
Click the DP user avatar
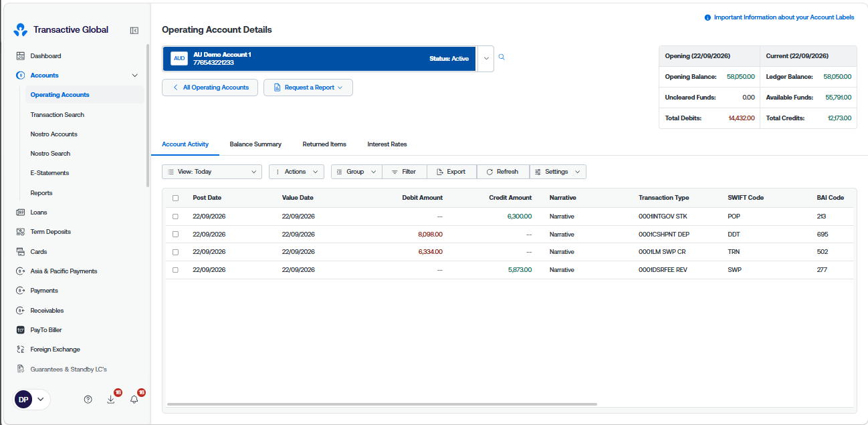tap(23, 400)
